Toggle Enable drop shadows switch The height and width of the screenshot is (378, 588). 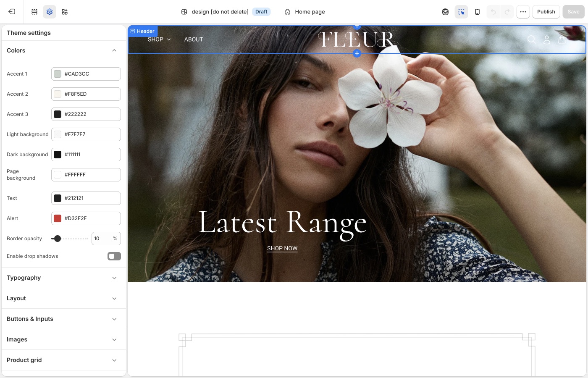point(114,256)
